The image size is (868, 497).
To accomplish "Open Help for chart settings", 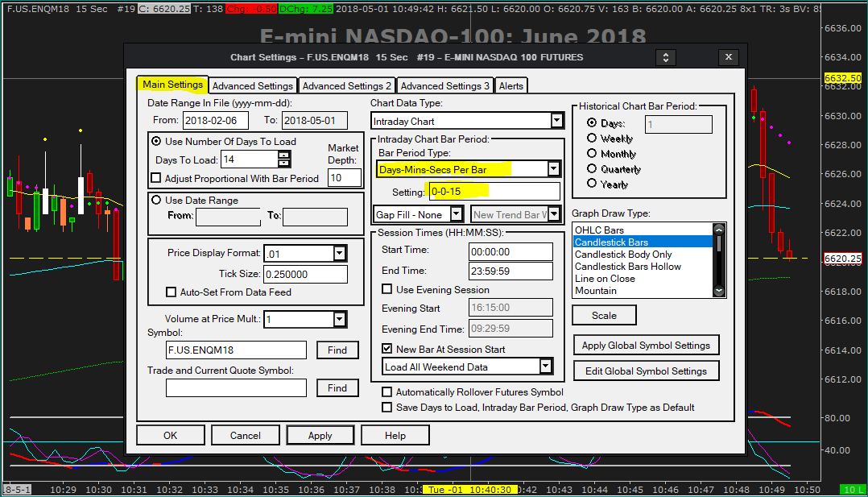I will pyautogui.click(x=395, y=436).
